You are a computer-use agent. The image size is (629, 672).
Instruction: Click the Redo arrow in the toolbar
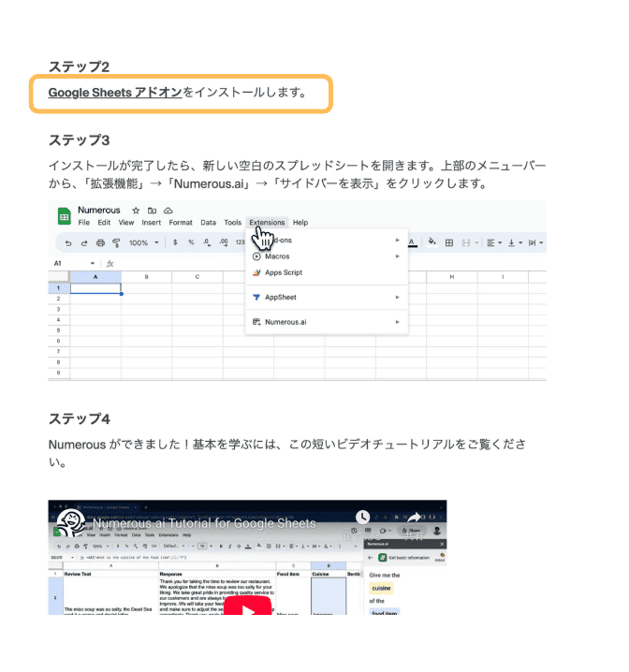[x=84, y=243]
